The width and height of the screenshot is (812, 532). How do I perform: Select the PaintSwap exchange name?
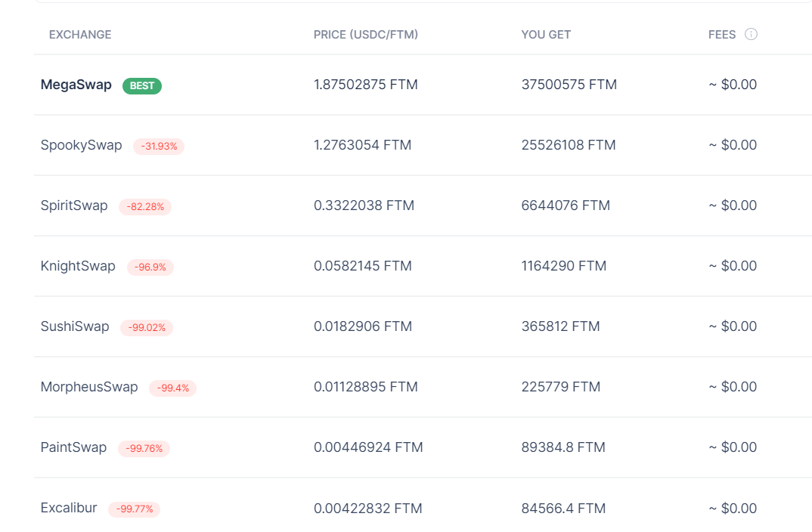(x=73, y=447)
